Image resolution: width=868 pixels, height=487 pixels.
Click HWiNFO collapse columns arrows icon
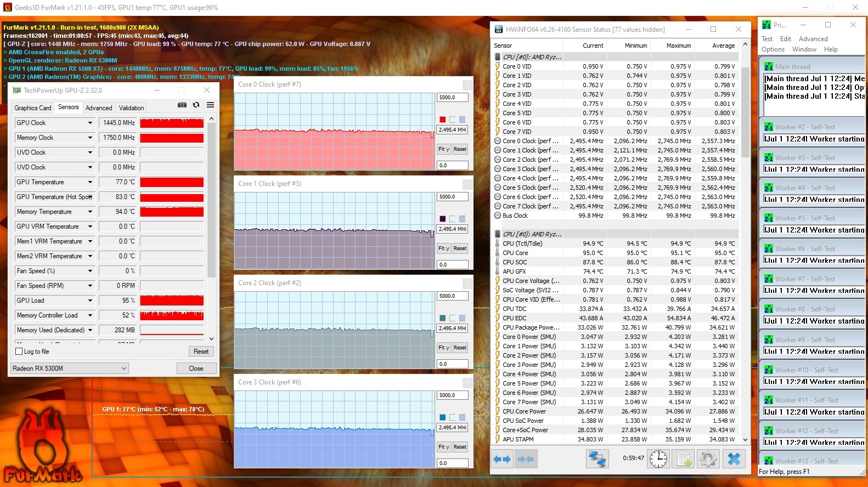[x=526, y=459]
